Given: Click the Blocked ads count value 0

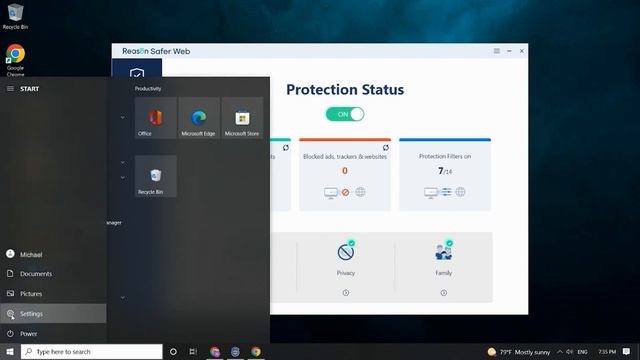Looking at the screenshot, I should (345, 171).
